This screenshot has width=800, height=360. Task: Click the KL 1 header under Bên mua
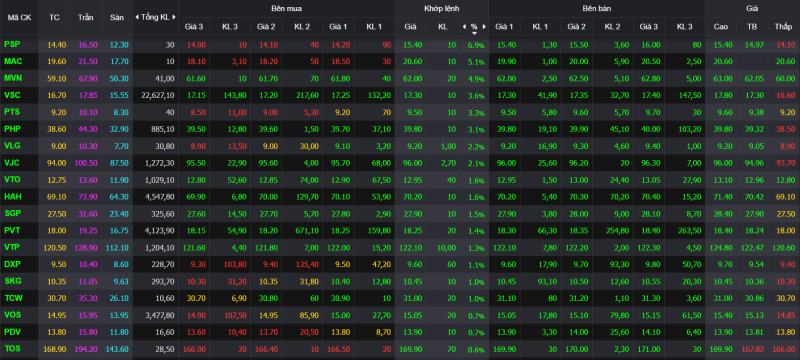tap(374, 27)
